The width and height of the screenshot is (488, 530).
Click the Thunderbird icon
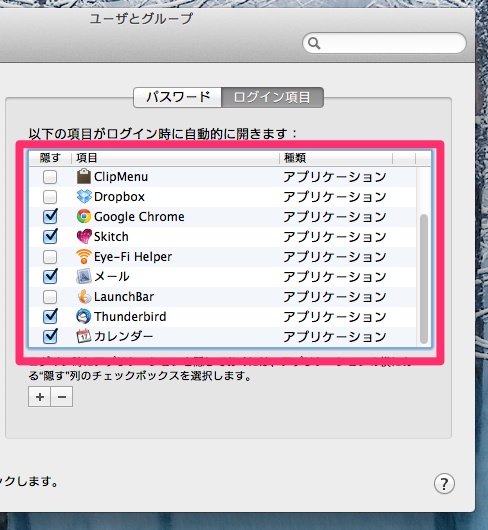[x=83, y=316]
